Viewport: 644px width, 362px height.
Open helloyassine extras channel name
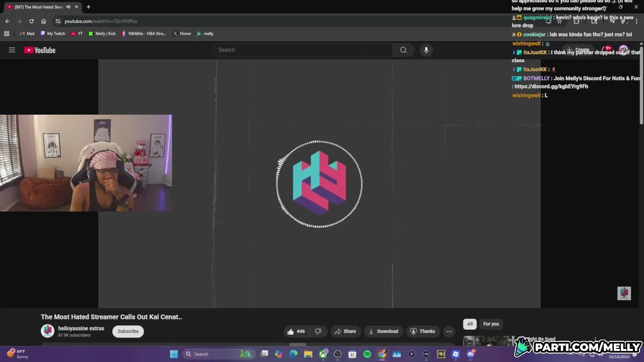(x=81, y=328)
